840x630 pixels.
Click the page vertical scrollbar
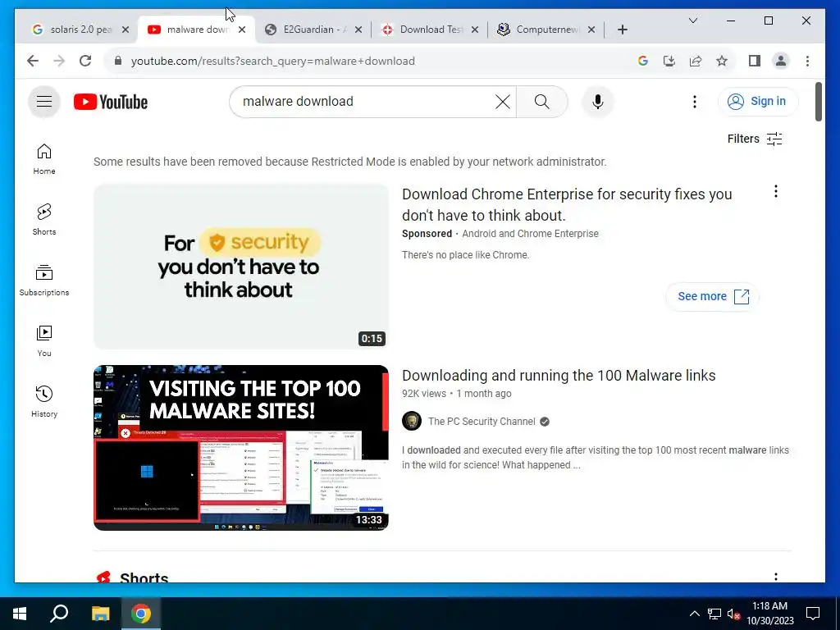[x=818, y=102]
